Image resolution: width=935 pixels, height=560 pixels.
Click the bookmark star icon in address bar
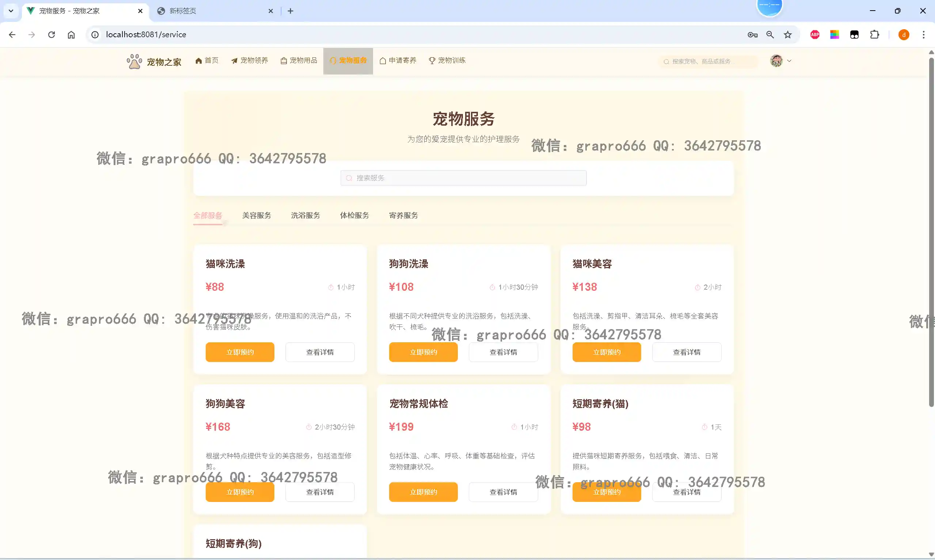point(787,35)
